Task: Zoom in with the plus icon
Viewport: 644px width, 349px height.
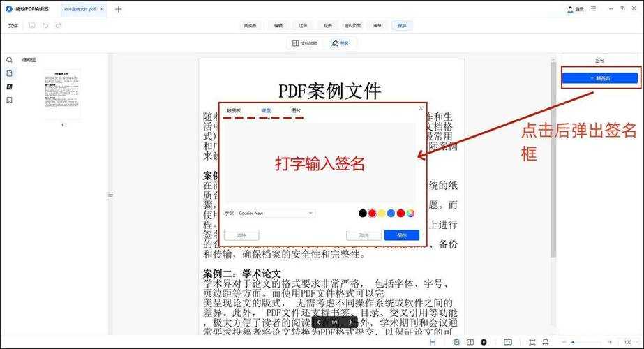Action: click(610, 342)
